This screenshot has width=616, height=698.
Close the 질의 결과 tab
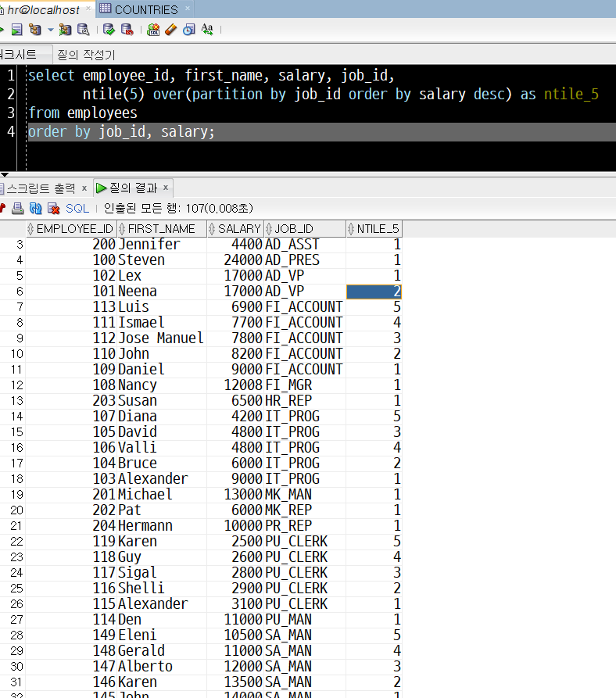click(x=166, y=188)
